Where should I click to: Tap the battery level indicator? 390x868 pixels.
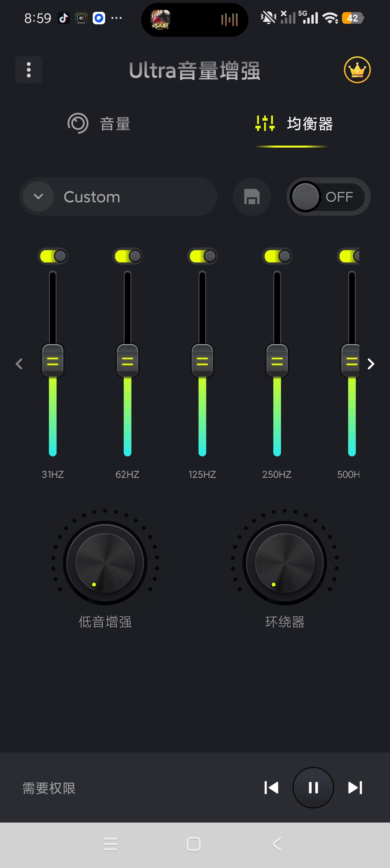point(353,18)
